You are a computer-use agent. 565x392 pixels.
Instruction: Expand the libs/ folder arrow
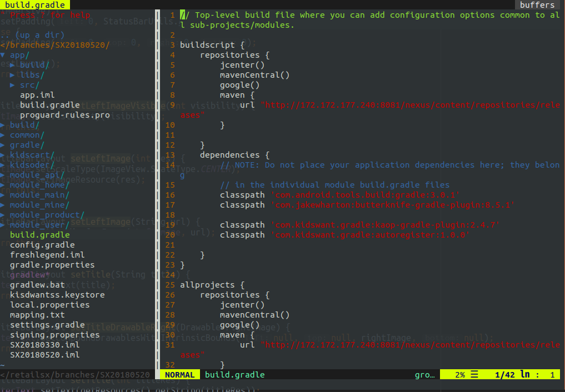pos(13,75)
